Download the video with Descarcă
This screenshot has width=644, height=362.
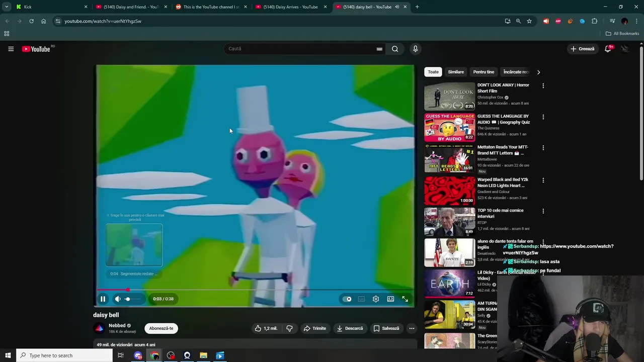pyautogui.click(x=350, y=328)
